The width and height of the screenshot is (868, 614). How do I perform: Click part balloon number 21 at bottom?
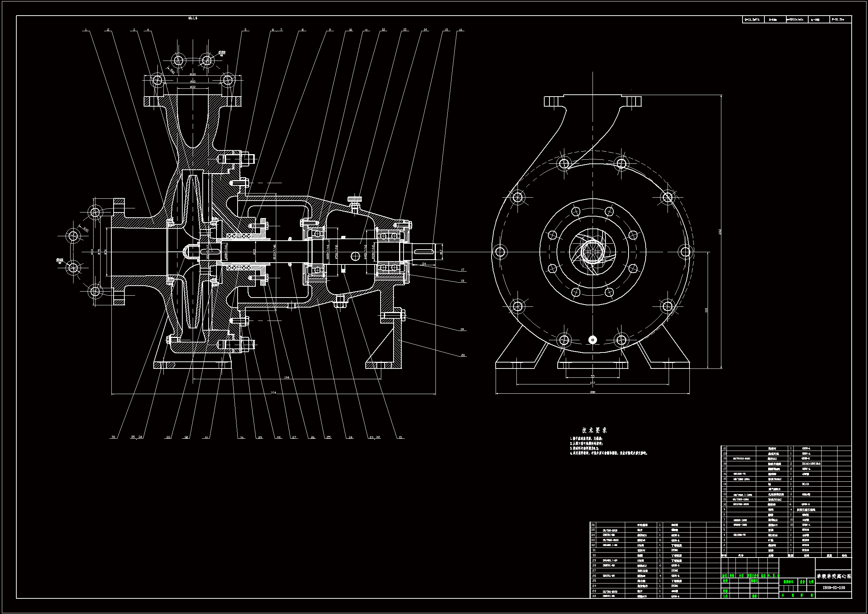pyautogui.click(x=401, y=437)
